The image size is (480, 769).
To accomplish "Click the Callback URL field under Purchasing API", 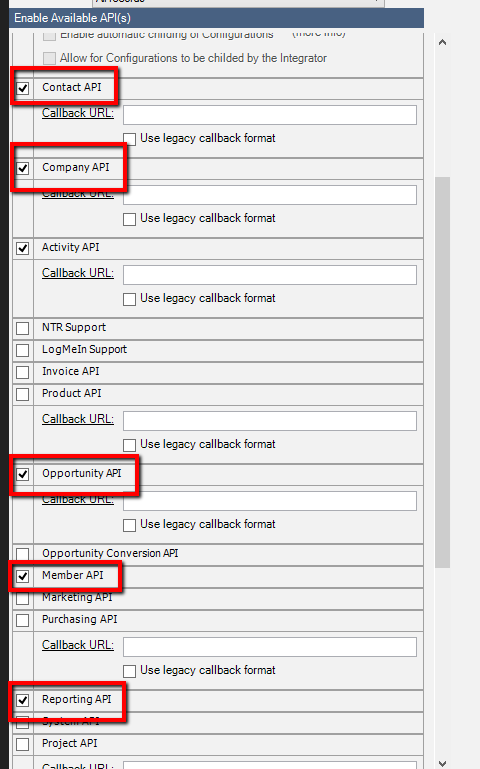I will (270, 647).
